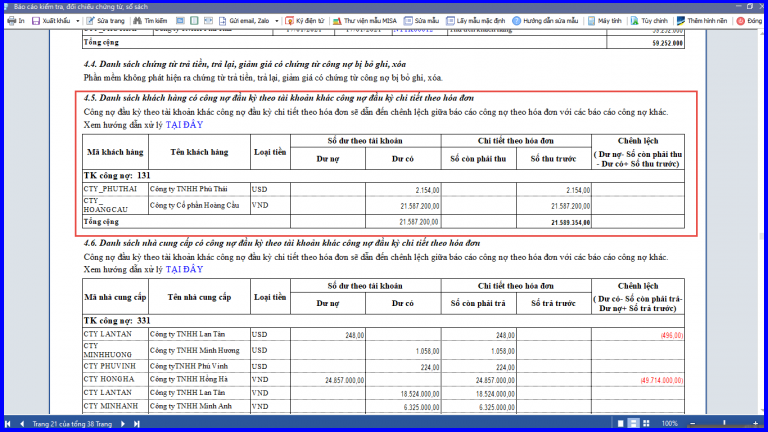Expand the Gửi email, Zalo dropdown arrow
Image resolution: width=768 pixels, height=432 pixels.
tap(277, 21)
